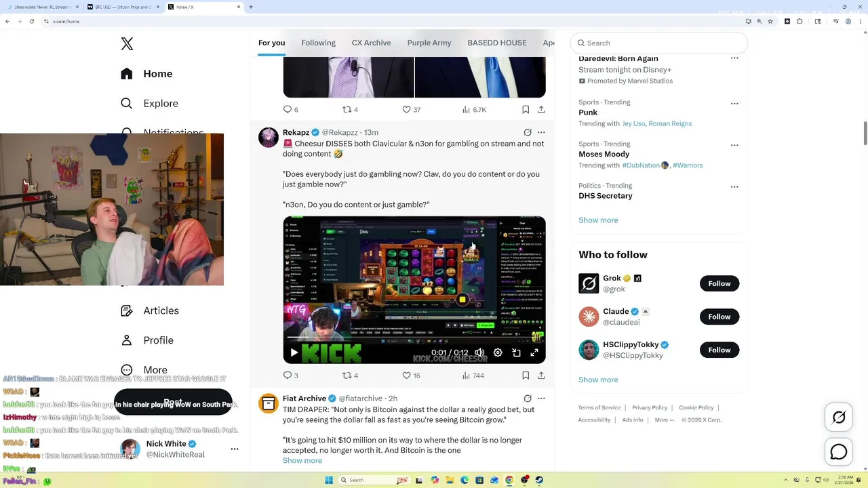Switch to the Following tab
The image size is (868, 488).
coord(318,43)
